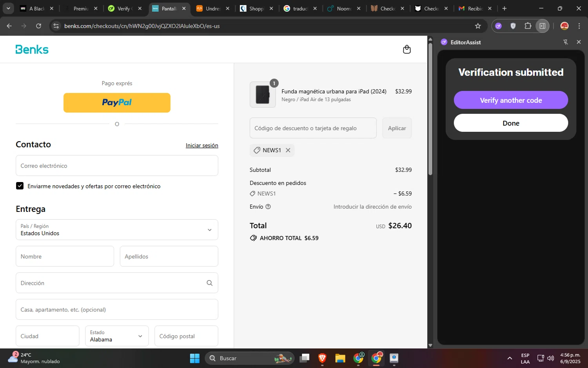
Task: Focus the discount code or gift card field
Action: coord(313,128)
